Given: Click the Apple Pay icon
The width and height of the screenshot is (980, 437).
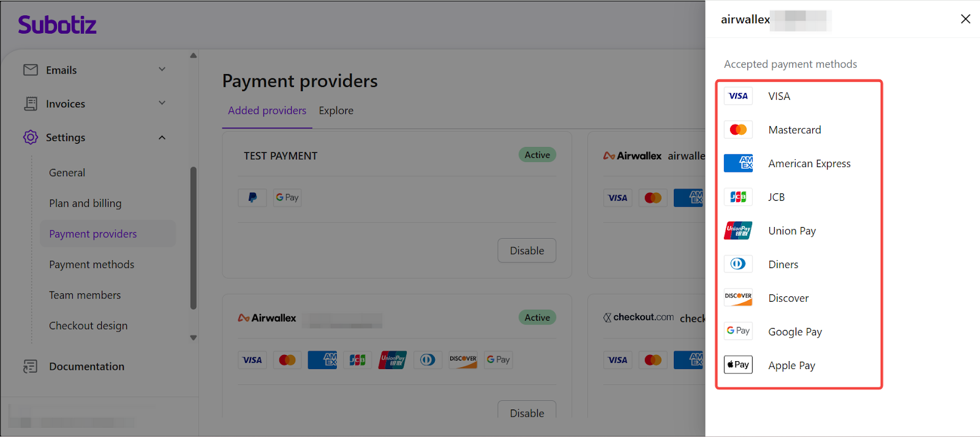Looking at the screenshot, I should (x=738, y=365).
